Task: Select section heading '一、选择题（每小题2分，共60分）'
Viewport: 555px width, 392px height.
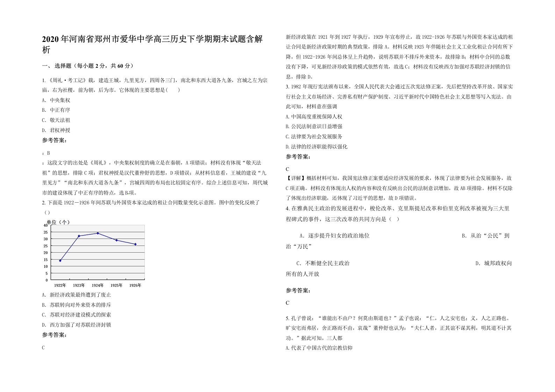Action: [x=88, y=66]
